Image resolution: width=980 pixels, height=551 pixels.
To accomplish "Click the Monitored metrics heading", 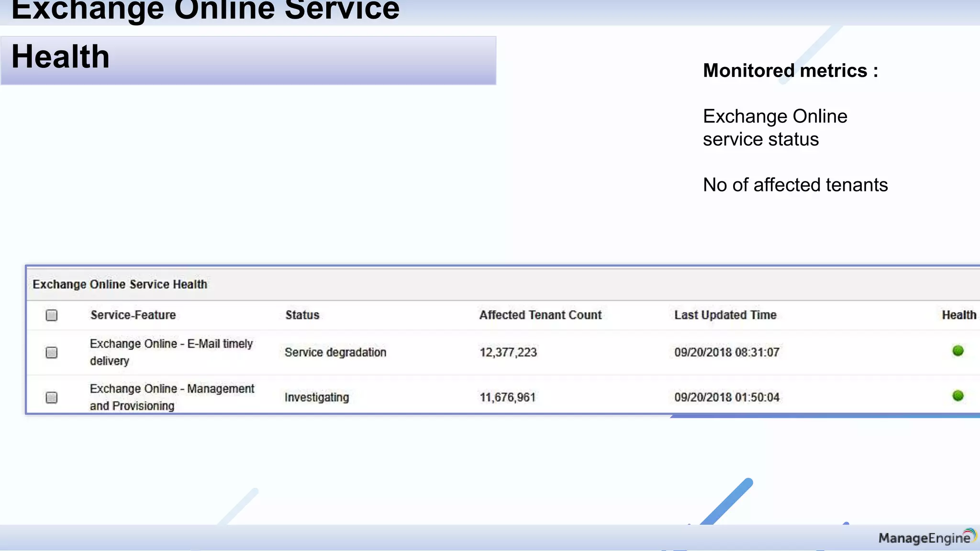I will [x=791, y=71].
